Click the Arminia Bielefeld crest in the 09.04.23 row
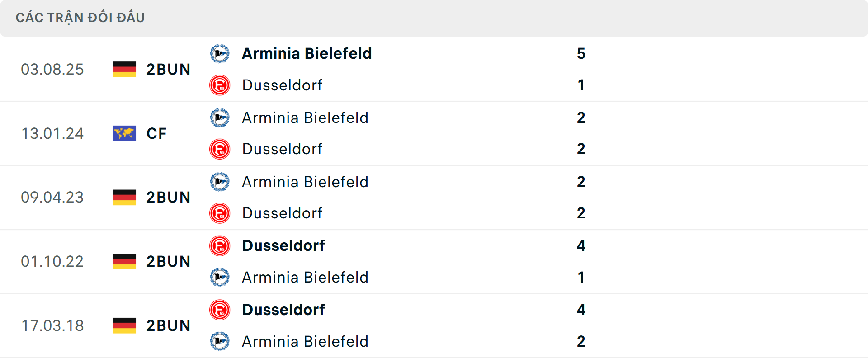Image resolution: width=868 pixels, height=358 pixels. pos(220,182)
